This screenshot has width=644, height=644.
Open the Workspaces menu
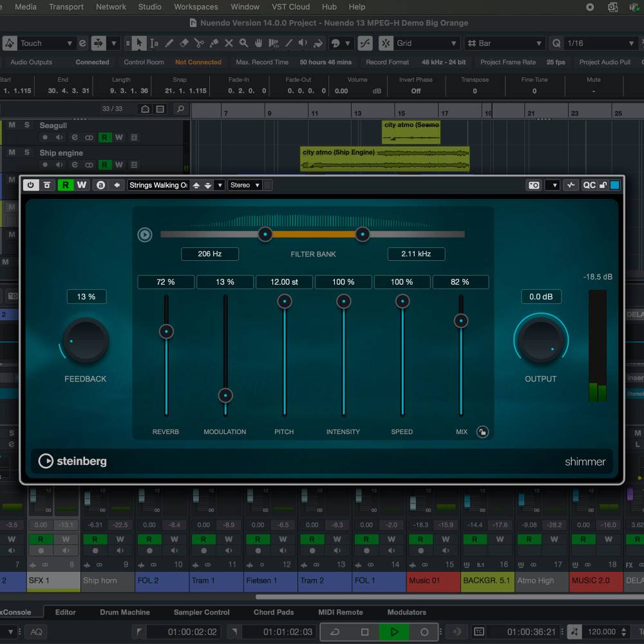196,6
